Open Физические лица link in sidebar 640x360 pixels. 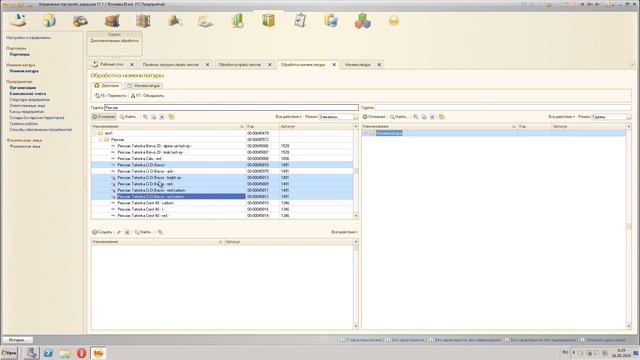pos(25,146)
